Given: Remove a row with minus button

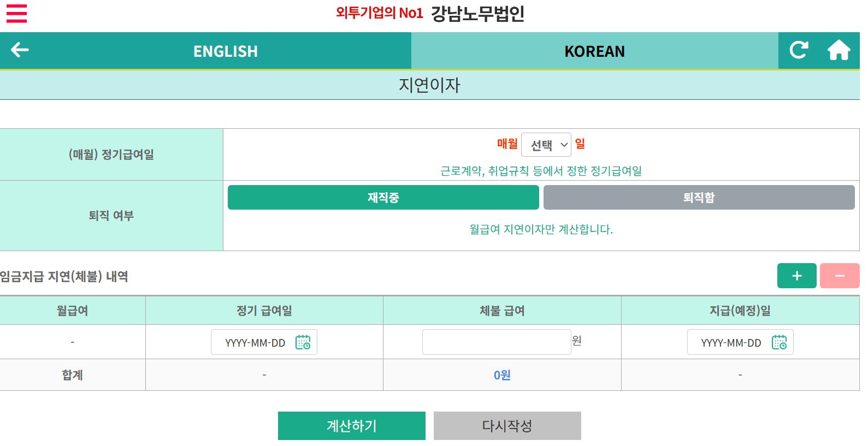Looking at the screenshot, I should point(839,276).
